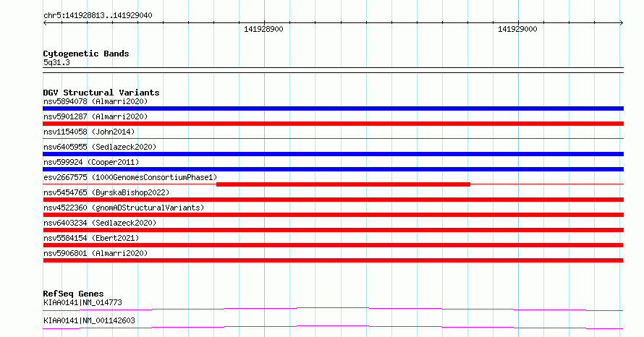Click the magenta line of KIAA0141|NM_014773
This screenshot has width=644, height=337.
(x=333, y=308)
